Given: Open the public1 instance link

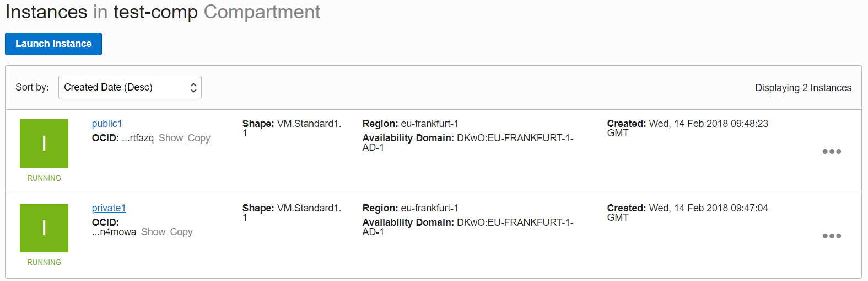Looking at the screenshot, I should 107,124.
